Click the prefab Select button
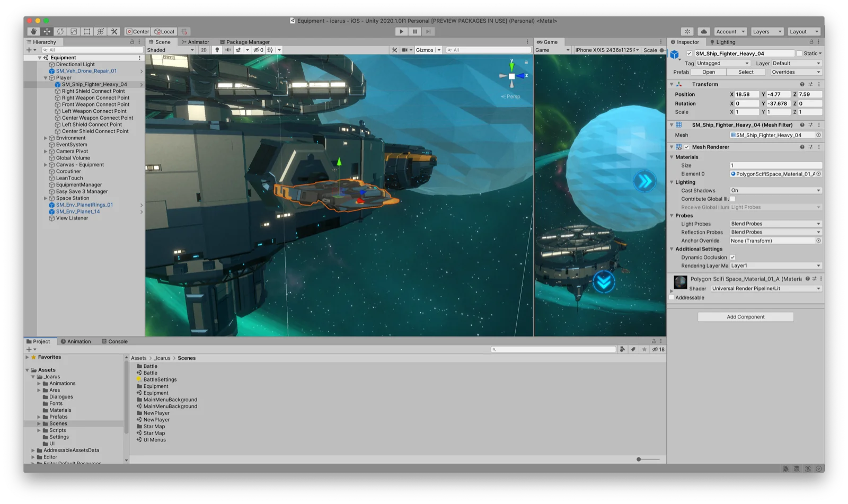 pos(745,72)
